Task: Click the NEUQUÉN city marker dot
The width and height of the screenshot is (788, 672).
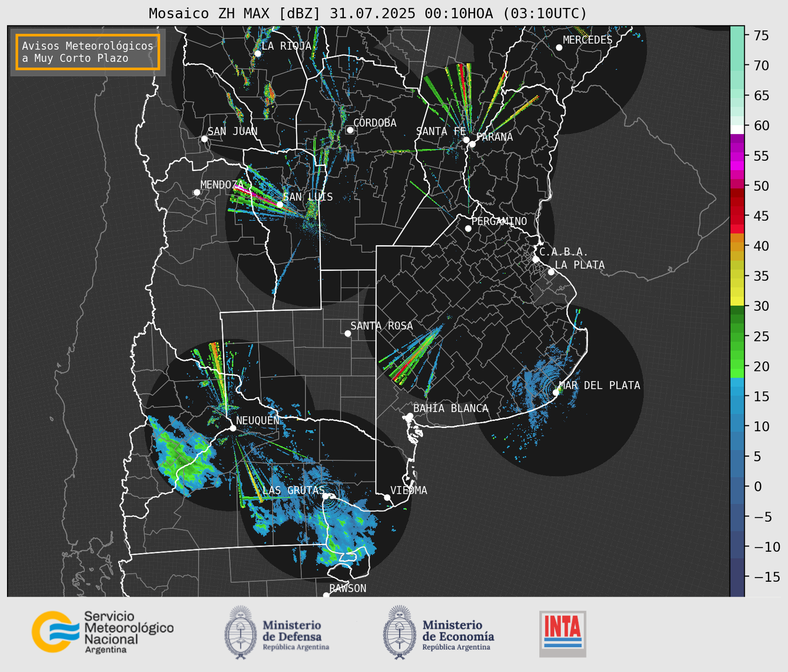Action: tap(233, 428)
